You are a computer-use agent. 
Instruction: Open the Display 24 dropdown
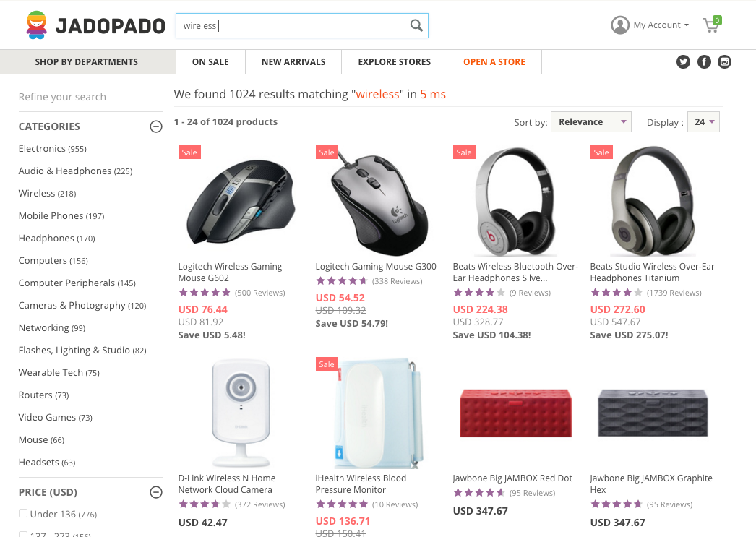(703, 122)
